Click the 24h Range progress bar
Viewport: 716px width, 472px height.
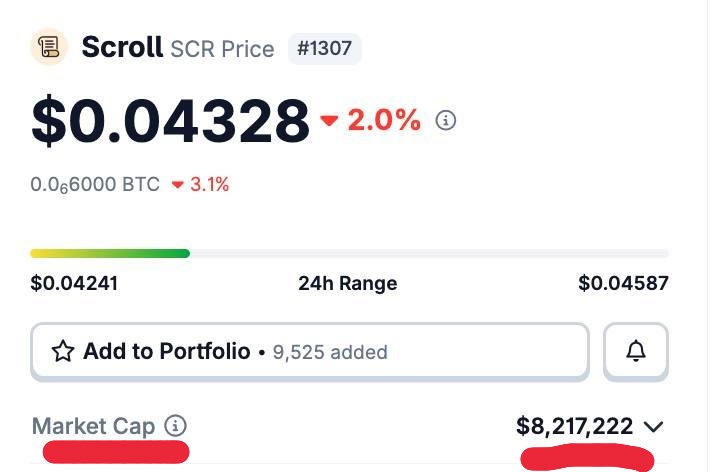pyautogui.click(x=349, y=254)
